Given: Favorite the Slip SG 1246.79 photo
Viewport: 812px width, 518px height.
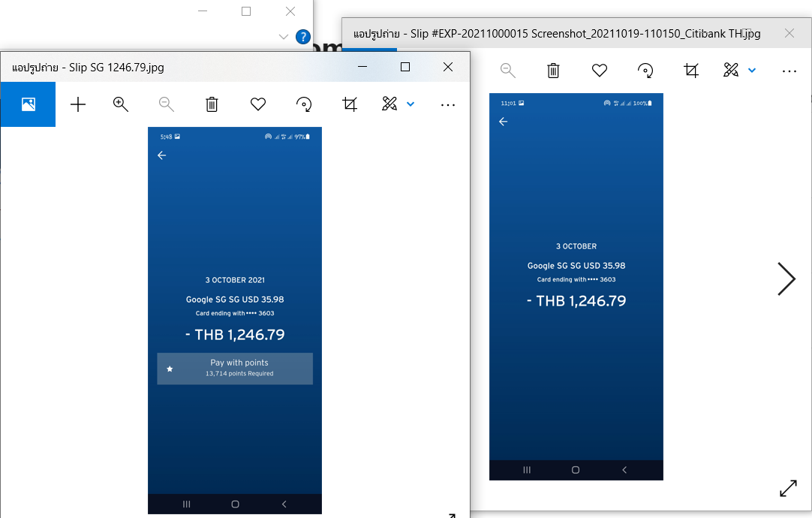Looking at the screenshot, I should pyautogui.click(x=258, y=104).
